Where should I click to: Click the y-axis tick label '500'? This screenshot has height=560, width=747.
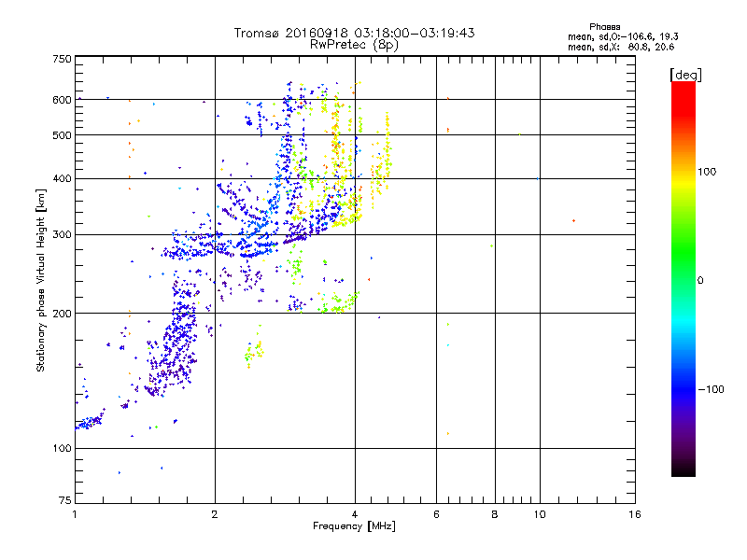point(62,135)
